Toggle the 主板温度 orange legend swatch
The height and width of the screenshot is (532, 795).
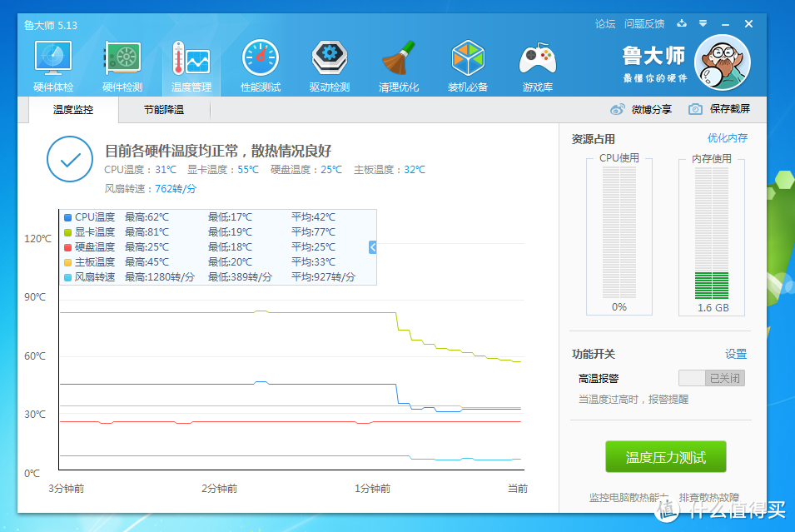pos(67,262)
